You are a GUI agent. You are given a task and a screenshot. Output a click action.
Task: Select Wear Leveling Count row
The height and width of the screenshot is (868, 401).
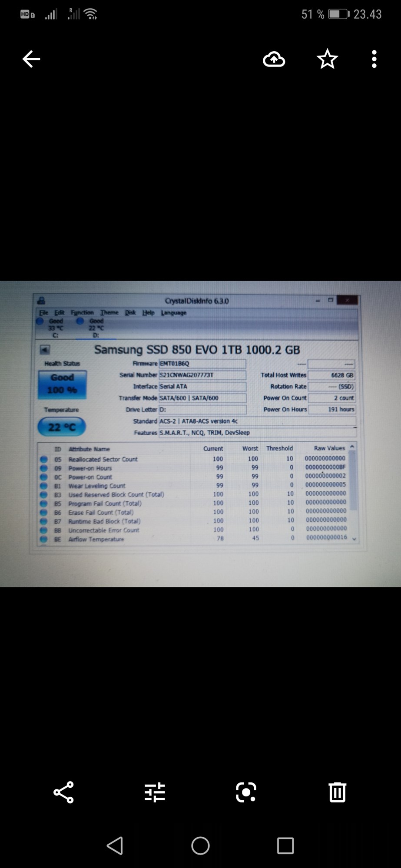(x=193, y=486)
